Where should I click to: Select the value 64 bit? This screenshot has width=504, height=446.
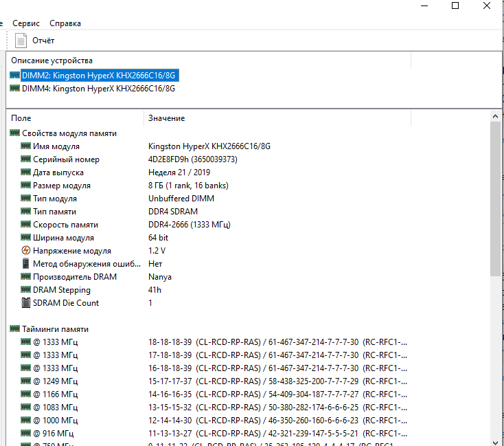point(158,238)
